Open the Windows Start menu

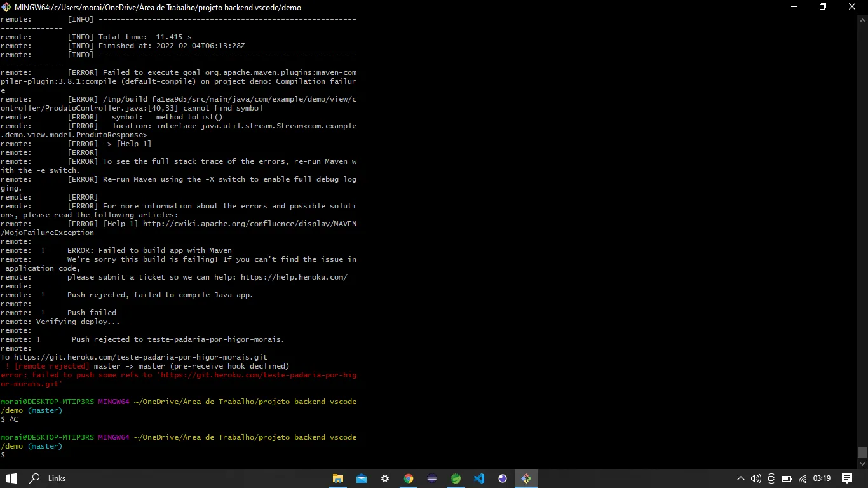(11, 478)
